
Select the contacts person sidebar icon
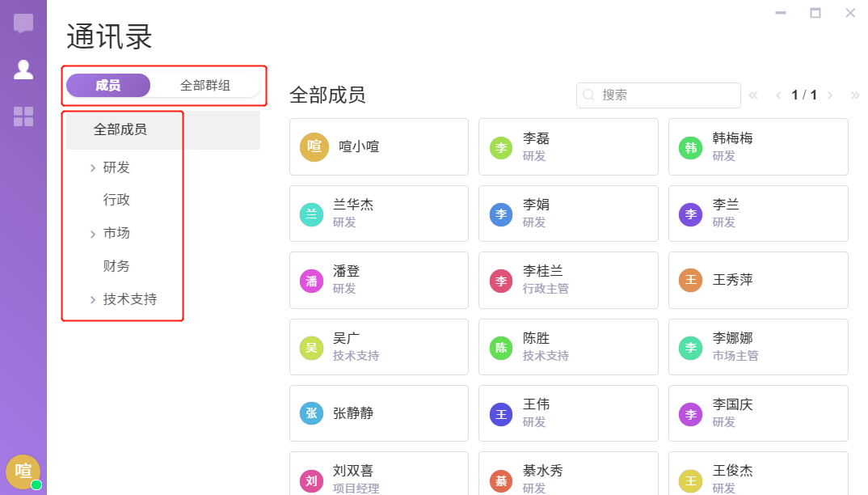[x=23, y=70]
